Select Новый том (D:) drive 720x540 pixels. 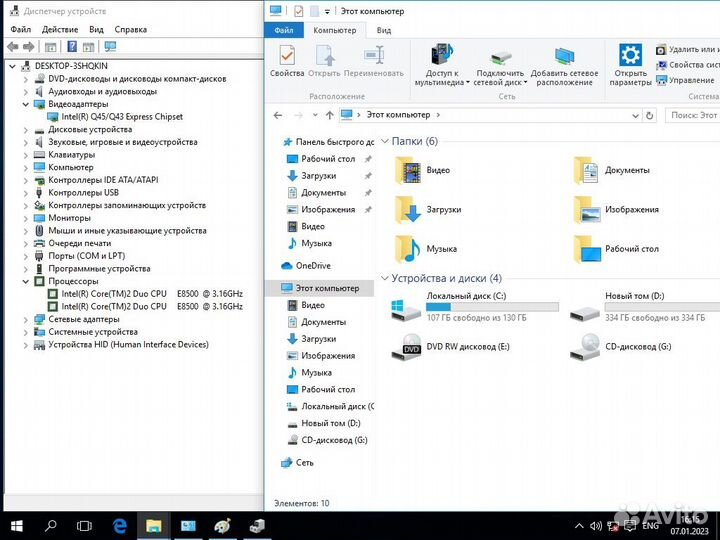pyautogui.click(x=643, y=307)
